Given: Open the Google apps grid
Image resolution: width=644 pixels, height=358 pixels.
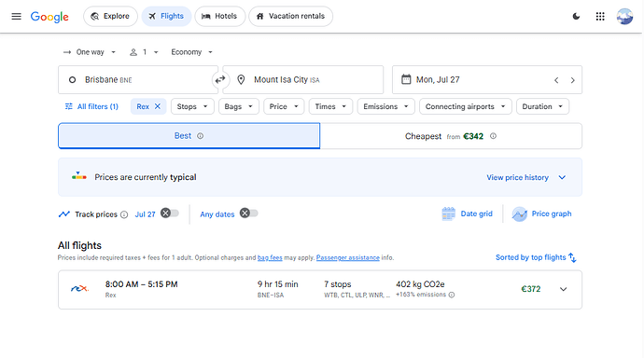Looking at the screenshot, I should tap(600, 17).
